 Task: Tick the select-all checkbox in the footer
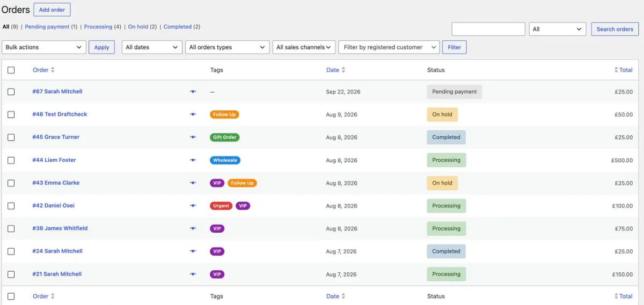point(11,296)
